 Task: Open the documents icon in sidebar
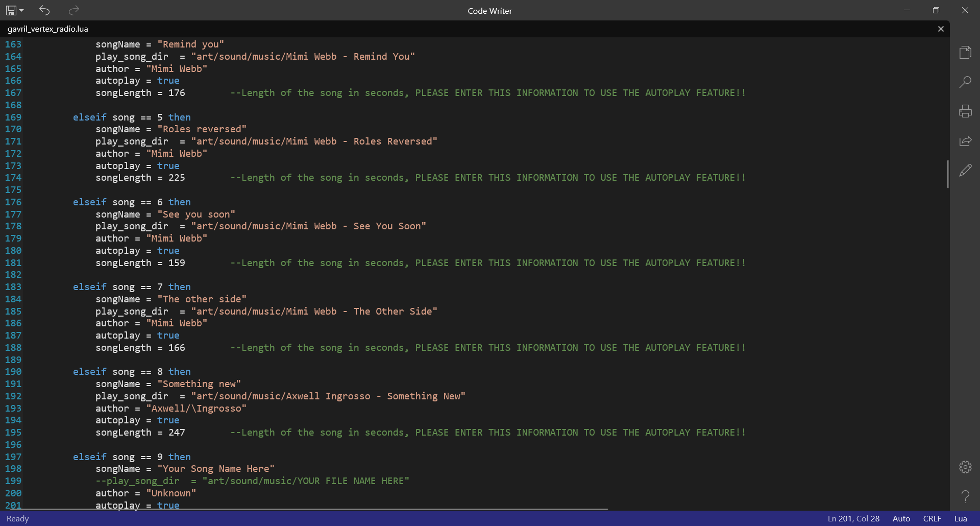[965, 52]
